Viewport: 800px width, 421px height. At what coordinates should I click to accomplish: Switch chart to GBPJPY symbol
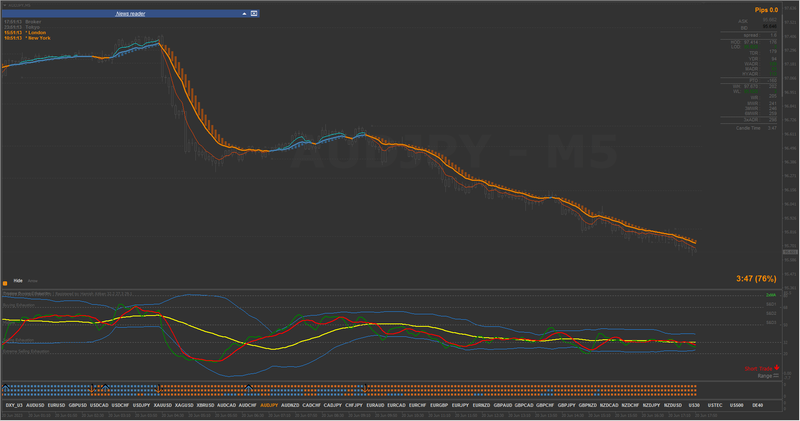pyautogui.click(x=566, y=405)
